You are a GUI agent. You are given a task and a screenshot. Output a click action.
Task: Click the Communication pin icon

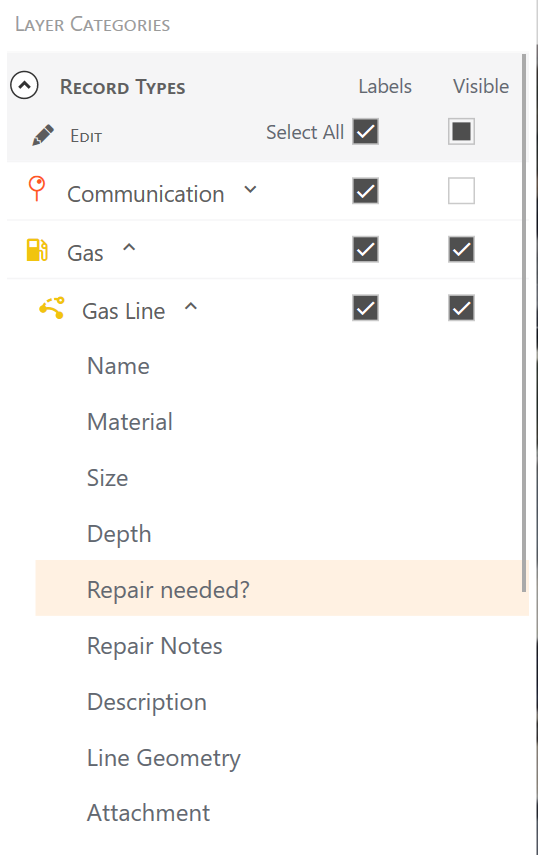[x=37, y=189]
